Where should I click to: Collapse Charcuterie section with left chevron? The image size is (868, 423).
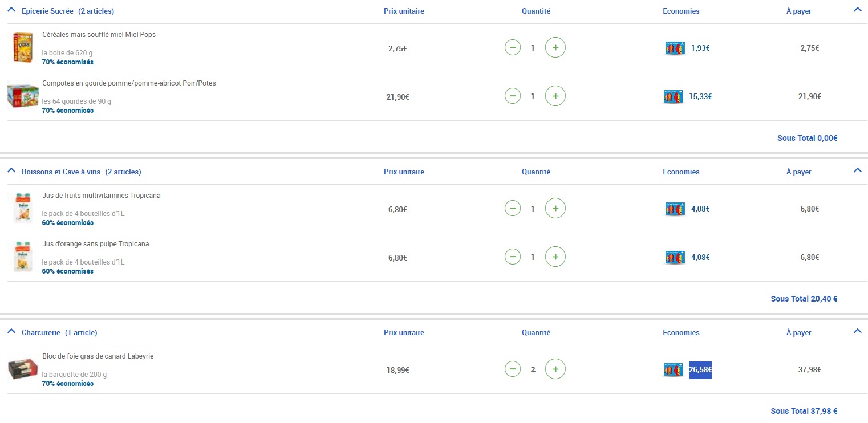(x=11, y=331)
